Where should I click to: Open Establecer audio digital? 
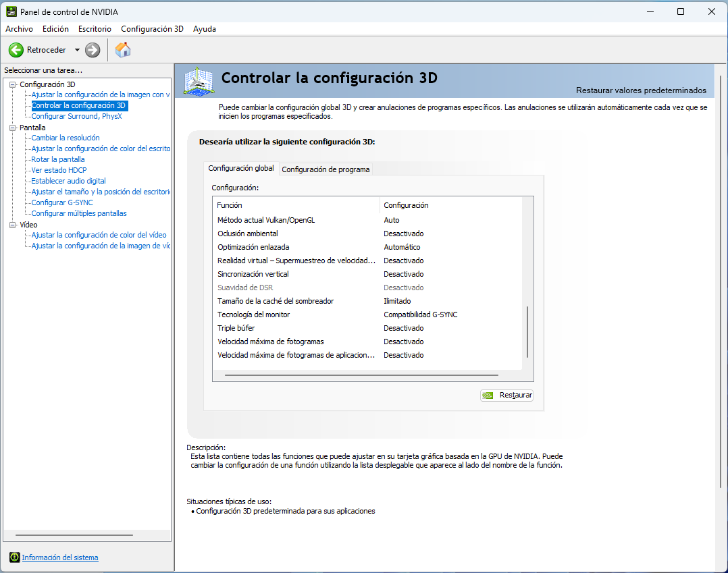coord(68,181)
